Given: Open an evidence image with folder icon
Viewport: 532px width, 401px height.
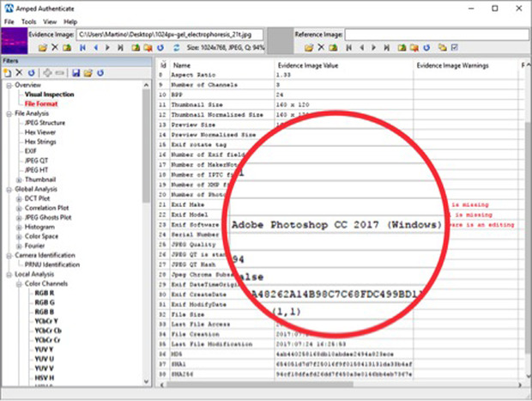Looking at the screenshot, I should [x=42, y=47].
